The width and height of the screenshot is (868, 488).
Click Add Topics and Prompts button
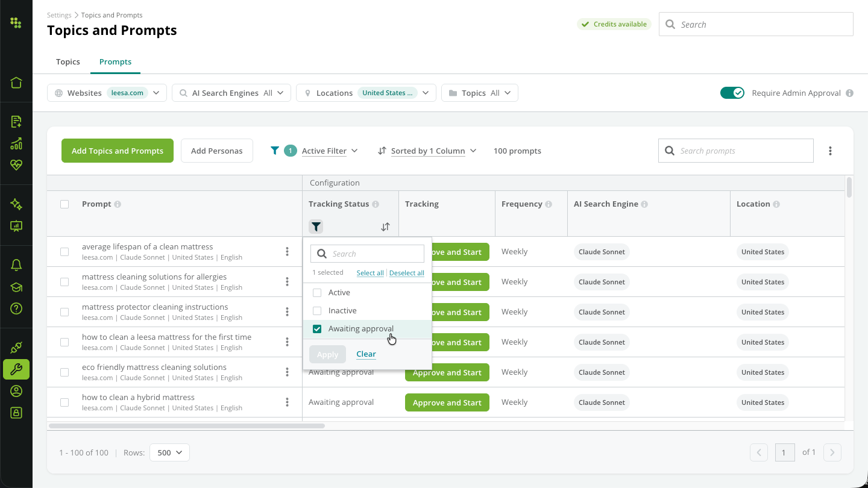[x=118, y=151]
